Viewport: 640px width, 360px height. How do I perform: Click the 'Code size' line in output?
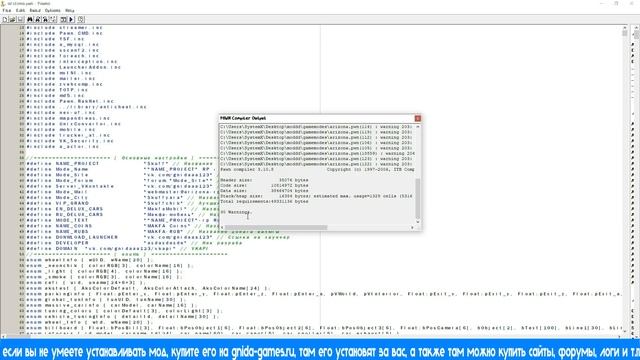tap(264, 185)
